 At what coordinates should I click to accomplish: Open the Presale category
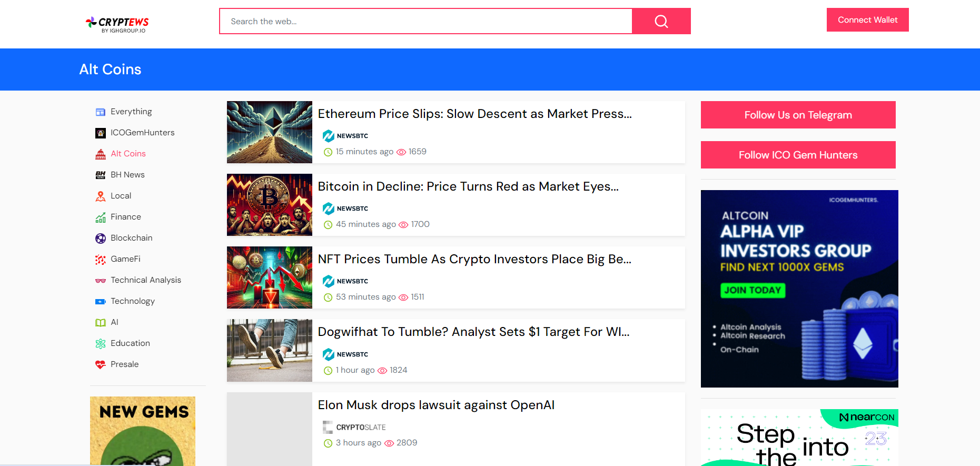point(125,364)
